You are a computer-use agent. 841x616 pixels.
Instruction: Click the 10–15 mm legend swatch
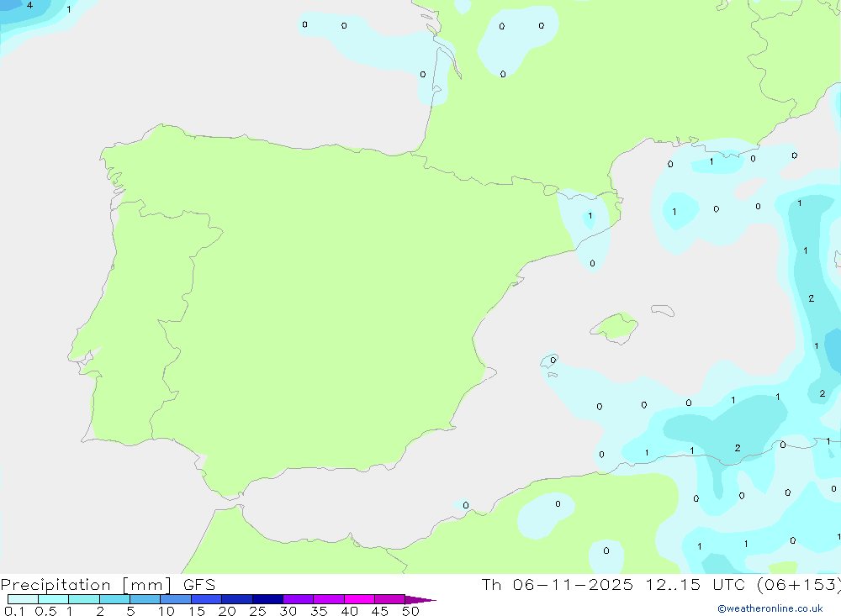176,599
